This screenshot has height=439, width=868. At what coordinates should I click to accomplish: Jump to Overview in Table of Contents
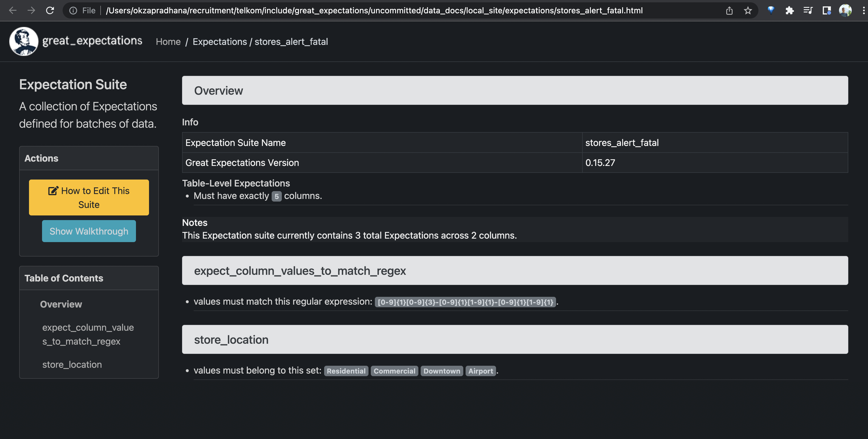(x=61, y=304)
